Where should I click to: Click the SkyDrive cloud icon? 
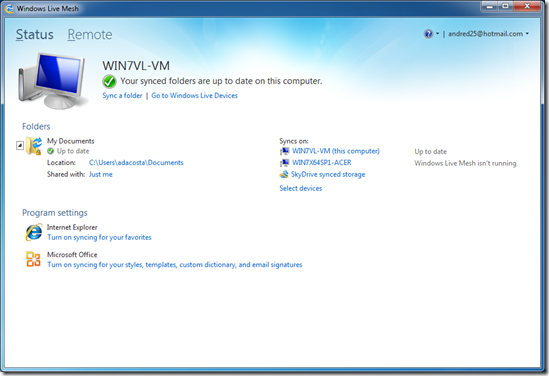pos(284,174)
